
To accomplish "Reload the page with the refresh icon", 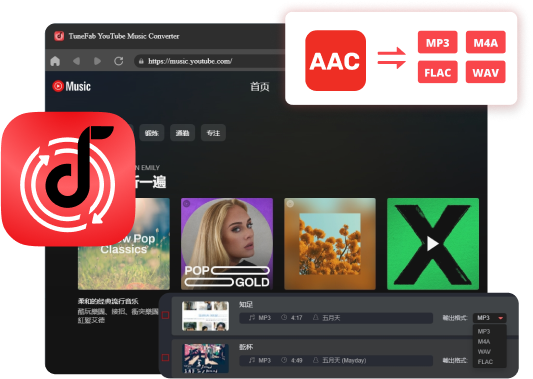I will pyautogui.click(x=119, y=61).
